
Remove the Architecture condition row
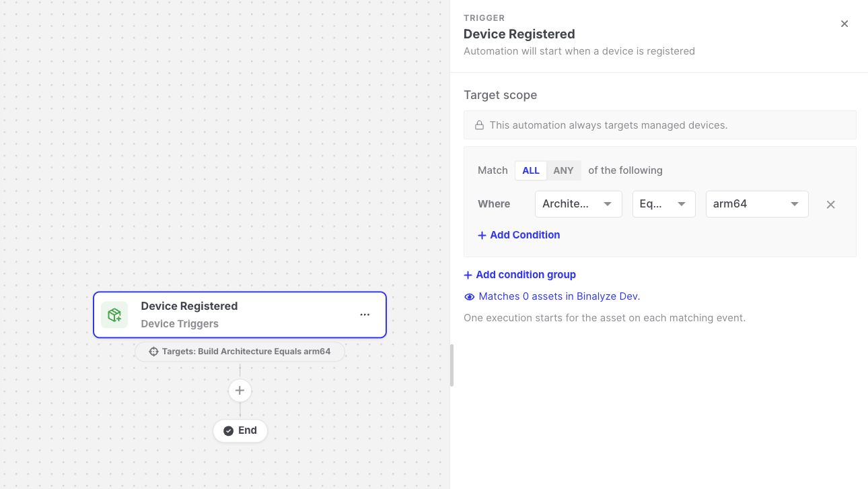830,205
